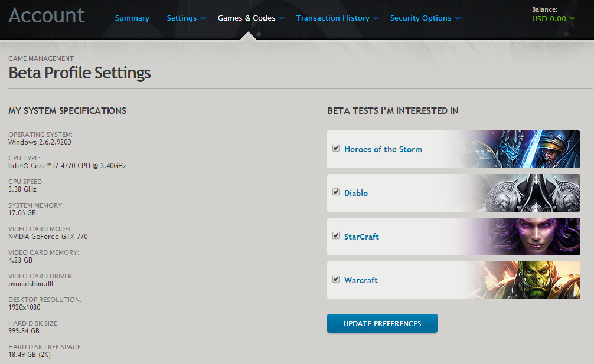The width and height of the screenshot is (594, 364).
Task: Uncheck the Heroes of the Storm checkbox
Action: pos(336,149)
